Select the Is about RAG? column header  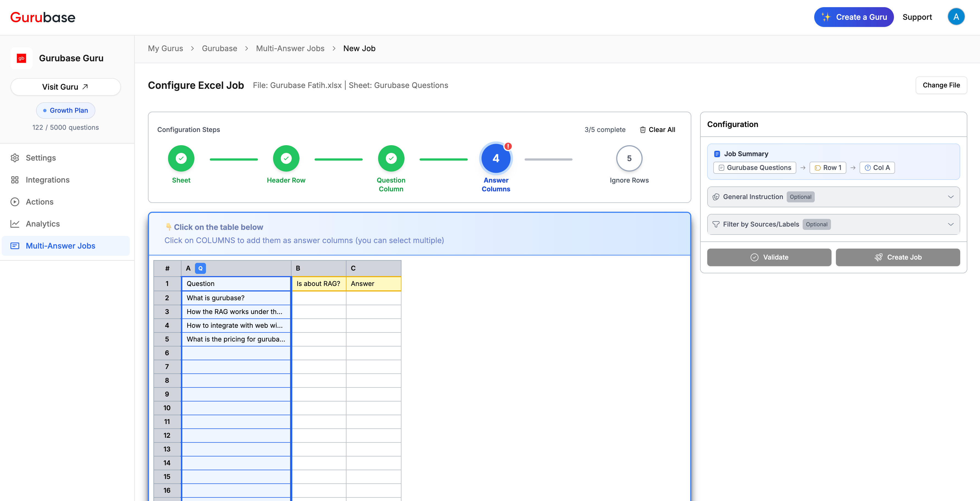[x=318, y=283]
